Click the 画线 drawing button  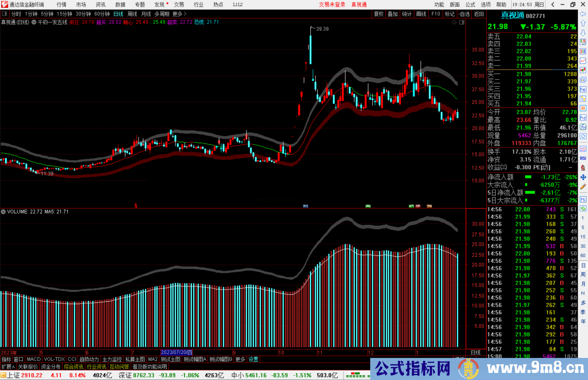(x=421, y=14)
